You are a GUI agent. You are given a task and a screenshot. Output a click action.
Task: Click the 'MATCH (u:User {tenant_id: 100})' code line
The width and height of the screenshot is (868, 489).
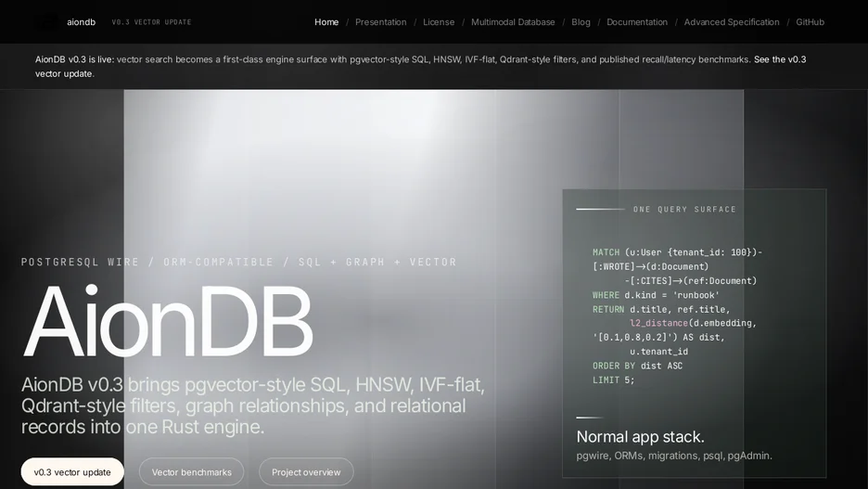(x=677, y=252)
